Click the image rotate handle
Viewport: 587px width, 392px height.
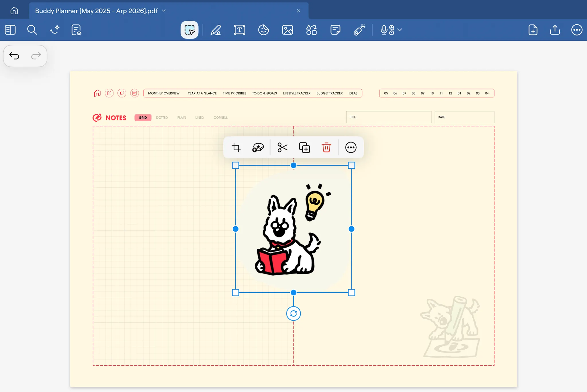click(x=293, y=313)
